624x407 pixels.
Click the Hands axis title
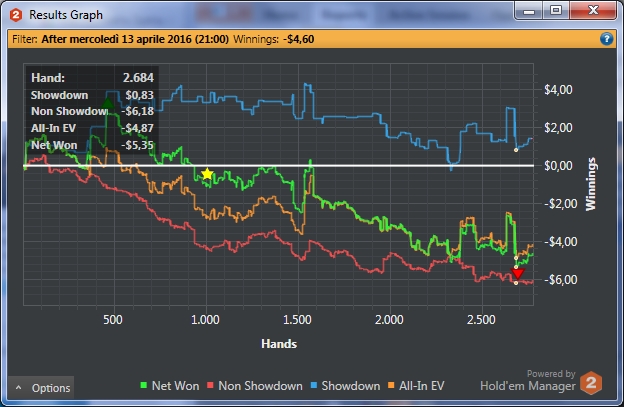pos(279,344)
